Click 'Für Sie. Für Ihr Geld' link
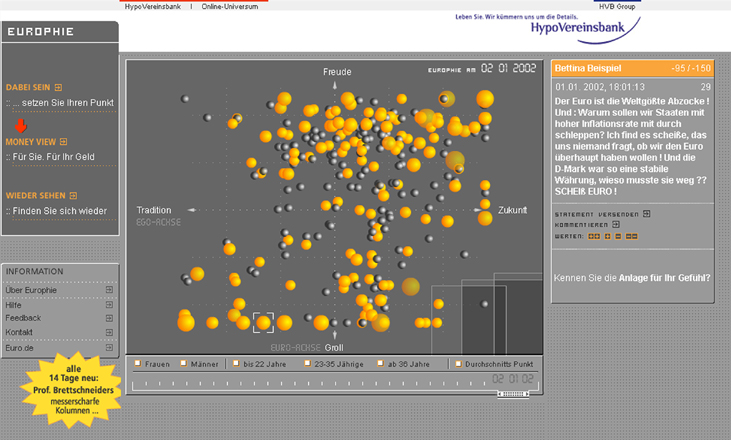This screenshot has width=731, height=440. point(53,157)
